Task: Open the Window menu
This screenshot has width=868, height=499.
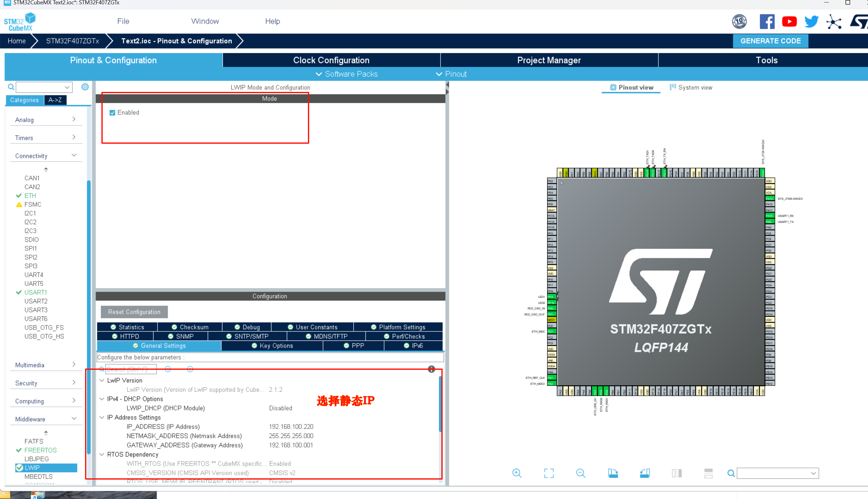Action: point(205,21)
